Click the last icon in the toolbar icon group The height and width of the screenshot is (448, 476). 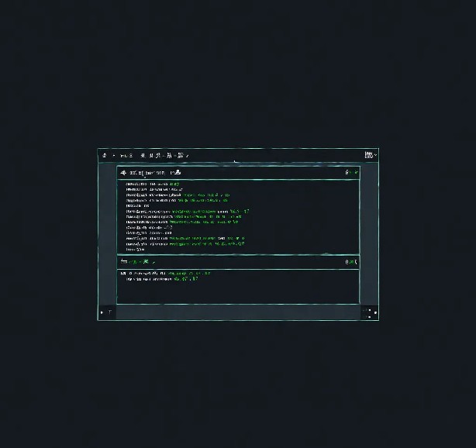(180, 156)
